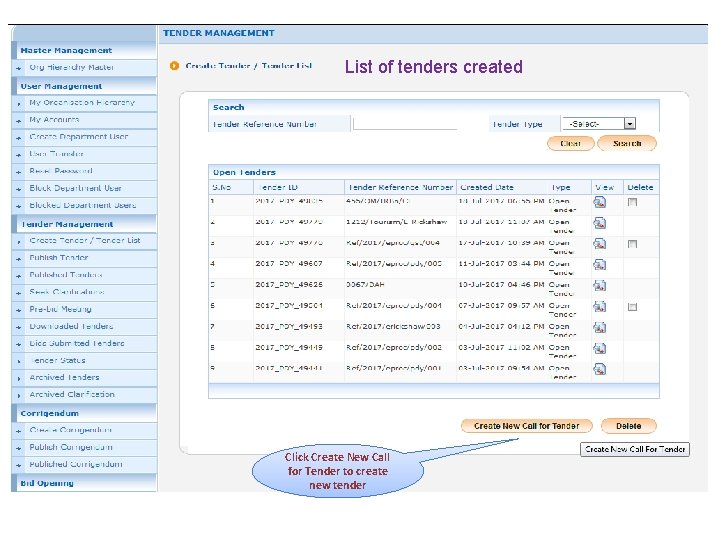Open My Organisation Hierarchy menu item
Viewport: 720px width, 540px height.
(84, 103)
